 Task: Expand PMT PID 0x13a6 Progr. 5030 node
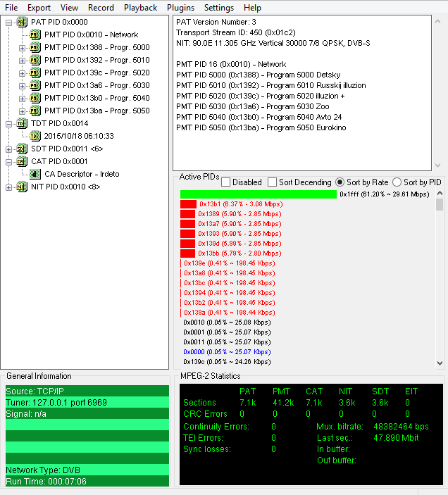point(22,86)
